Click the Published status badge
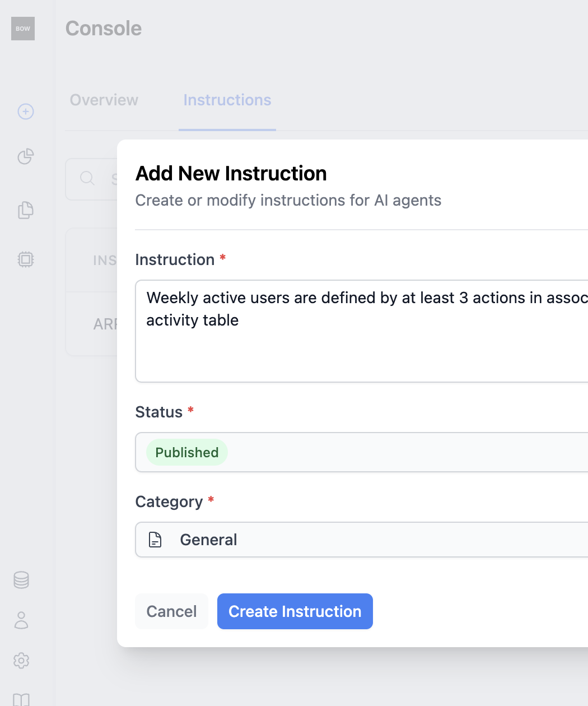Image resolution: width=588 pixels, height=706 pixels. click(x=187, y=452)
